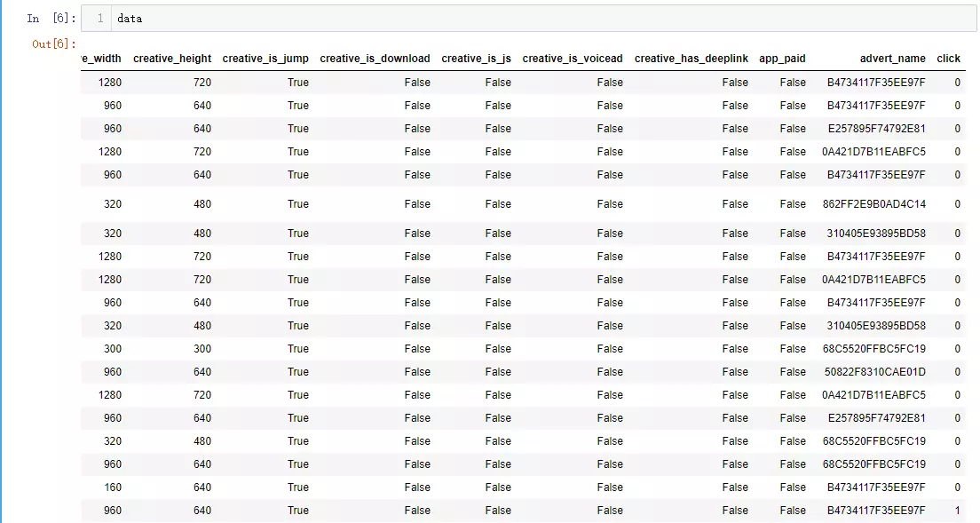The image size is (980, 523).
Task: Select creative_is_download False in the 862FF2E9B0AD4C14 row
Action: coord(417,203)
